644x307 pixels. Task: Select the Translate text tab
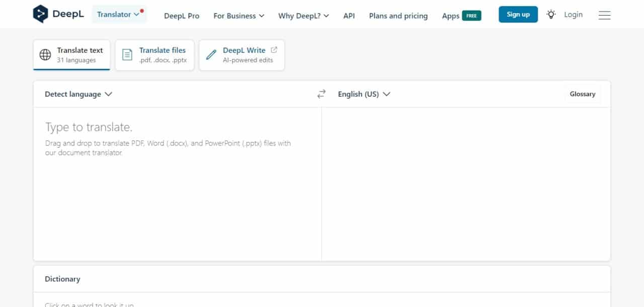[71, 55]
